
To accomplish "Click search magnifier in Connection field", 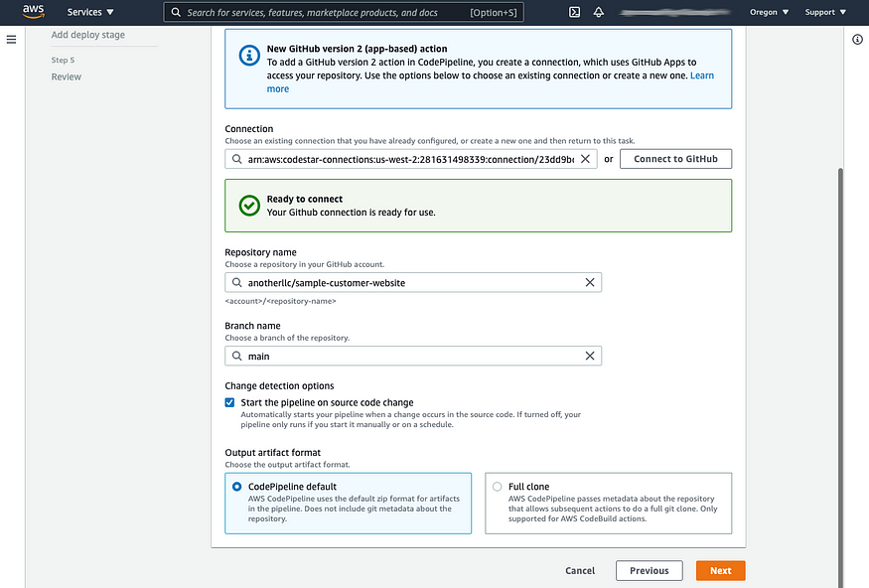I will (236, 159).
